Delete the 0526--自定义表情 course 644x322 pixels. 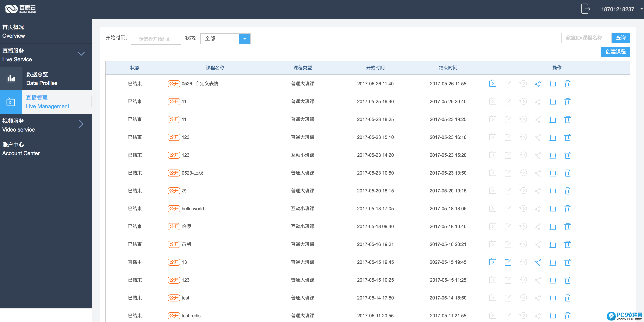[567, 84]
